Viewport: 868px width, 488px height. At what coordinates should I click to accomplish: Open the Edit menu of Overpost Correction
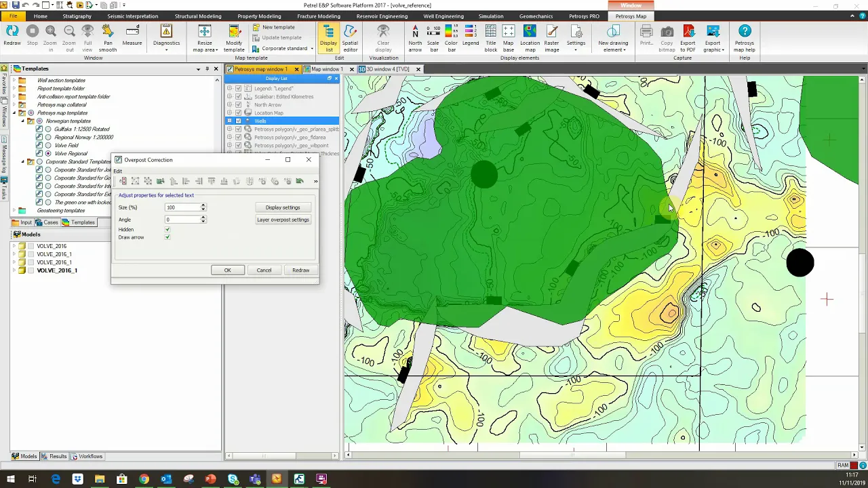click(x=118, y=171)
